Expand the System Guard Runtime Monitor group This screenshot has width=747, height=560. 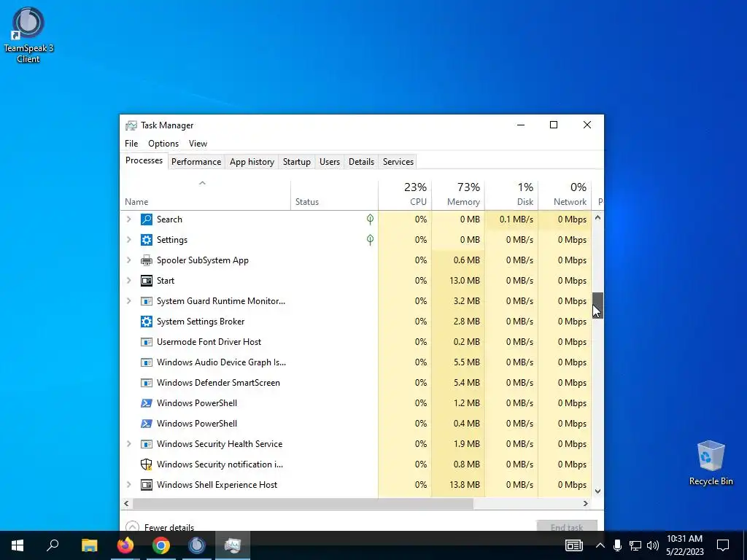pos(128,301)
